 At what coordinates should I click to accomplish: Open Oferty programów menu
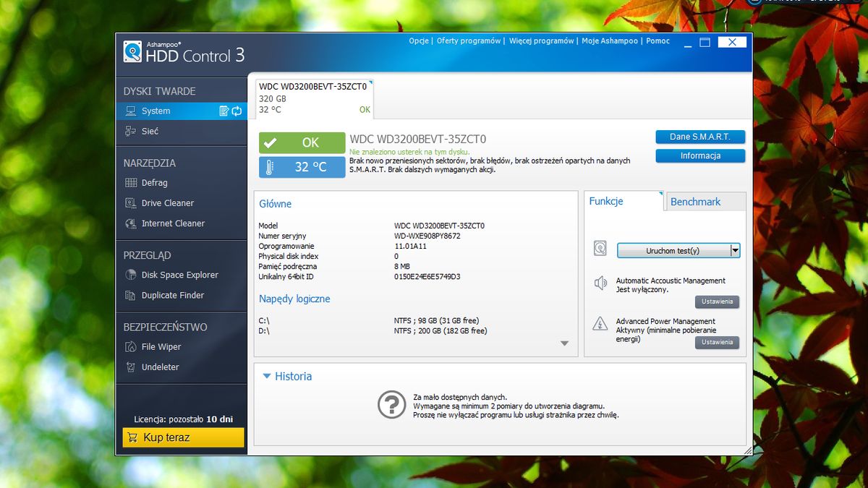click(x=469, y=41)
